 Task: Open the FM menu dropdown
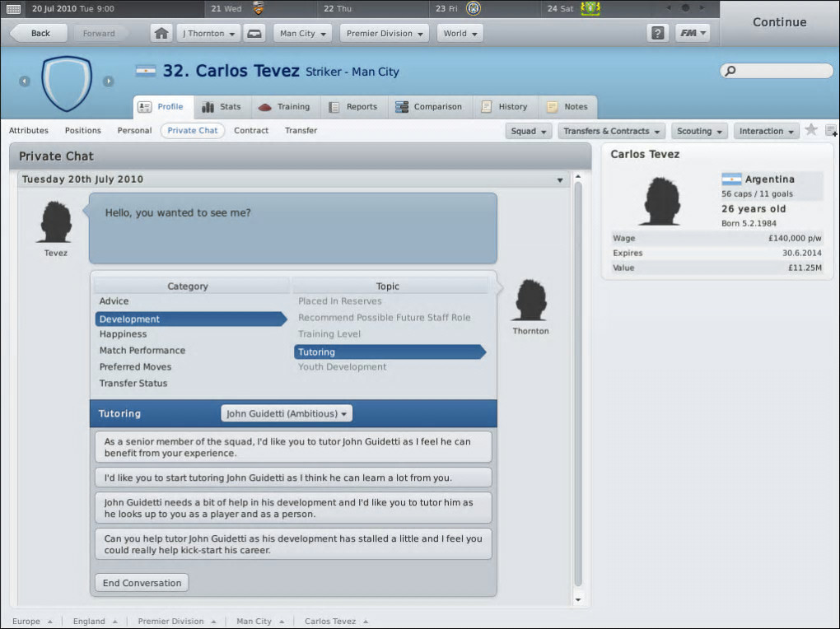(x=693, y=33)
